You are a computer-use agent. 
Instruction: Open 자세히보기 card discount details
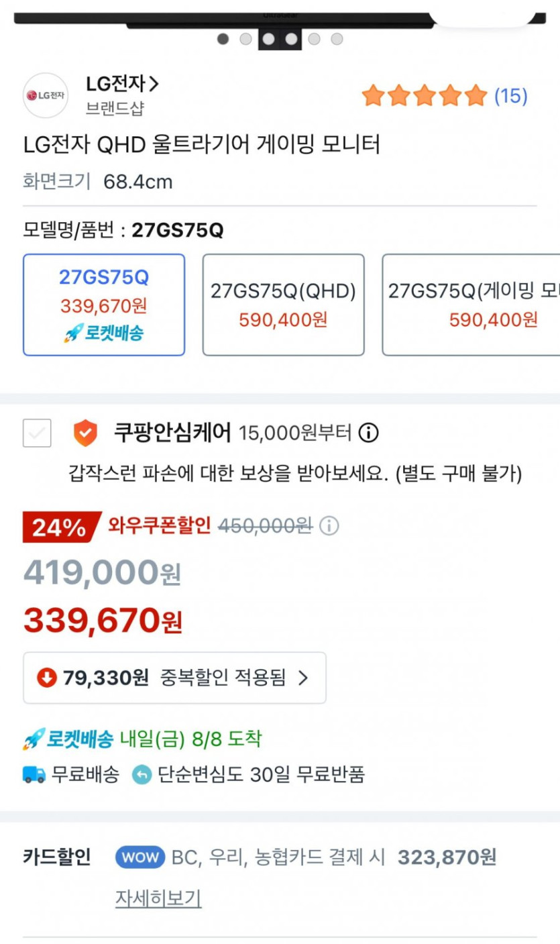point(158,898)
